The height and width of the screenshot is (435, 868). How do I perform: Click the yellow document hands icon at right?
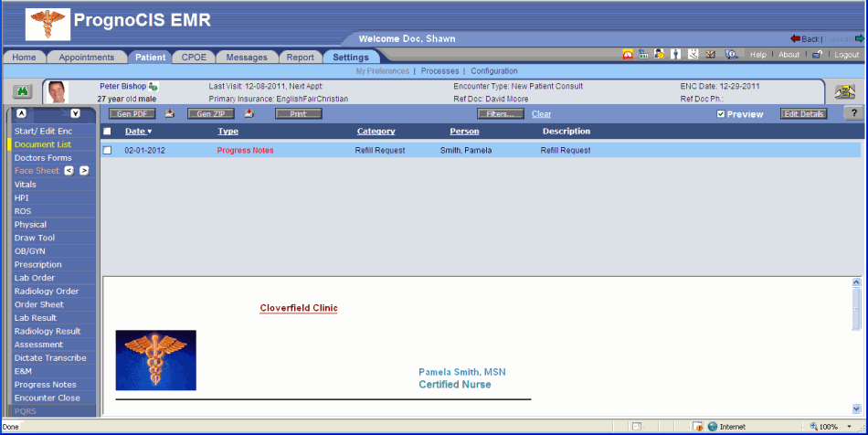(845, 92)
